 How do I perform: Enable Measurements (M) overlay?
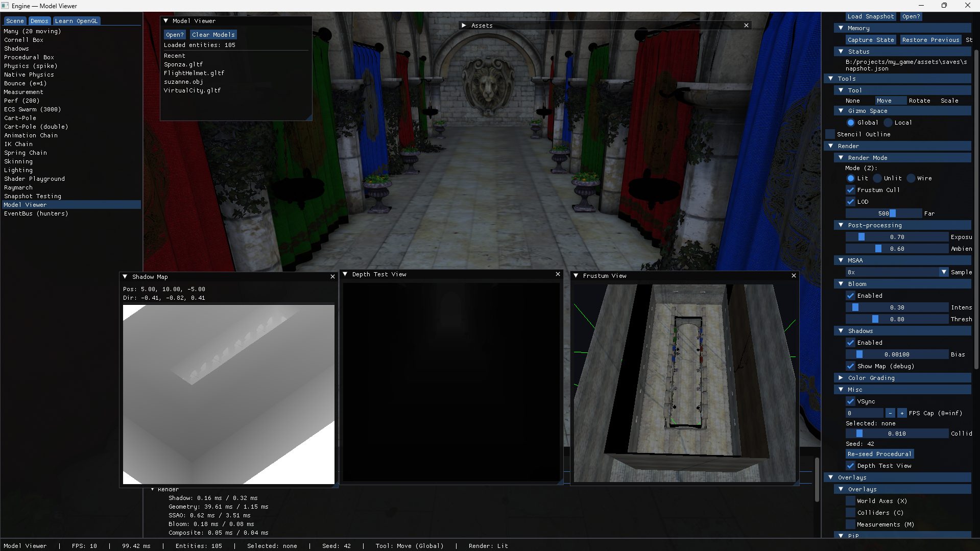coord(851,524)
